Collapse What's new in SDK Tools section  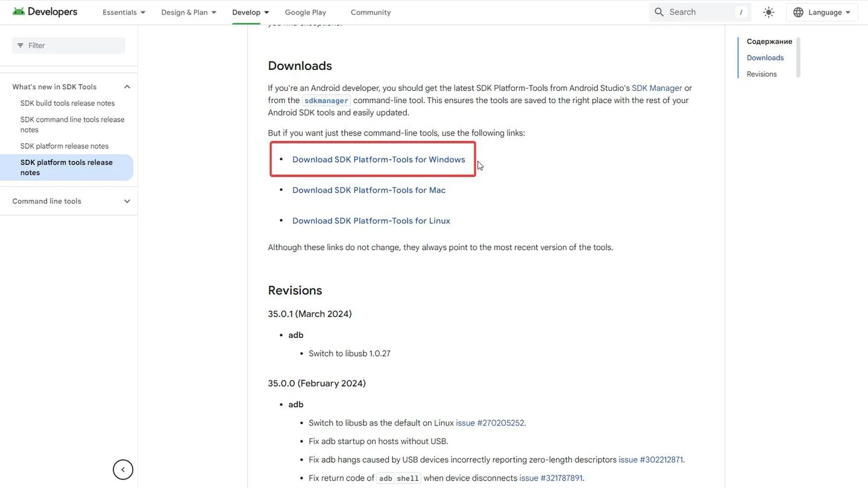point(127,87)
